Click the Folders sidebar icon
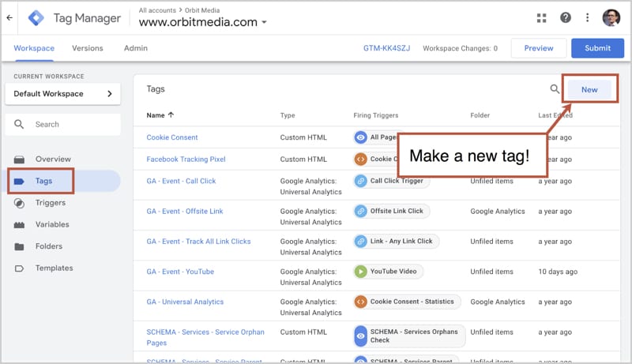This screenshot has height=364, width=632. (19, 246)
